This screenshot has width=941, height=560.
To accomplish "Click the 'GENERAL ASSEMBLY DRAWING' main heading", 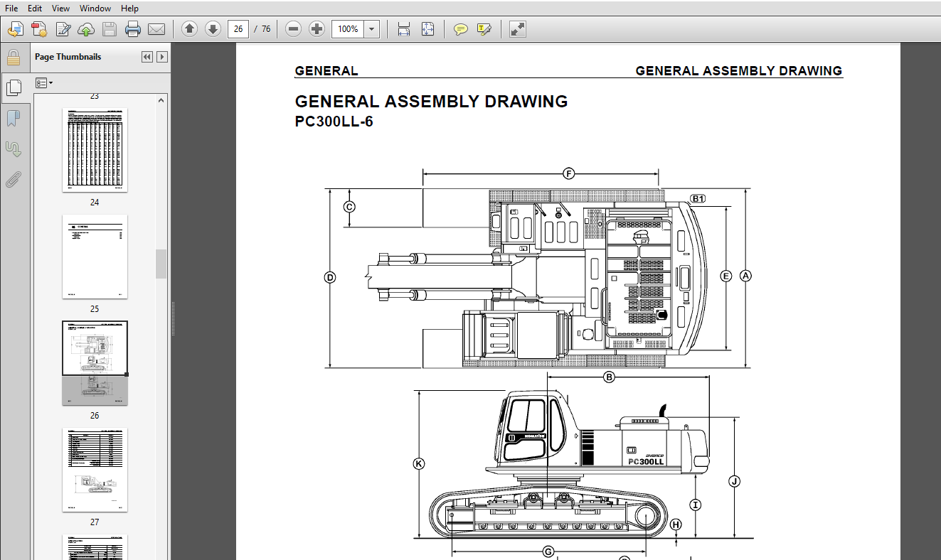I will [x=431, y=102].
